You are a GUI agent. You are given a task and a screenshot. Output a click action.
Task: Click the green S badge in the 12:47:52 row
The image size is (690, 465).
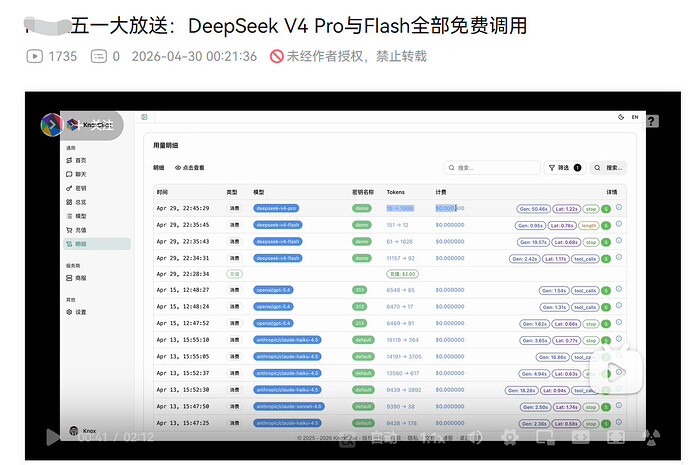606,324
